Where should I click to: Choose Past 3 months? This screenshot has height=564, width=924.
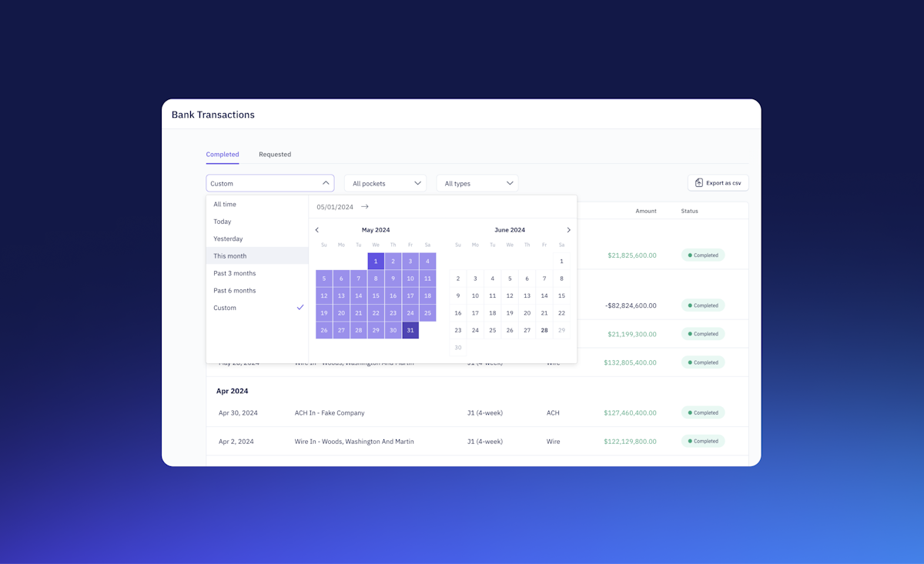(x=234, y=273)
